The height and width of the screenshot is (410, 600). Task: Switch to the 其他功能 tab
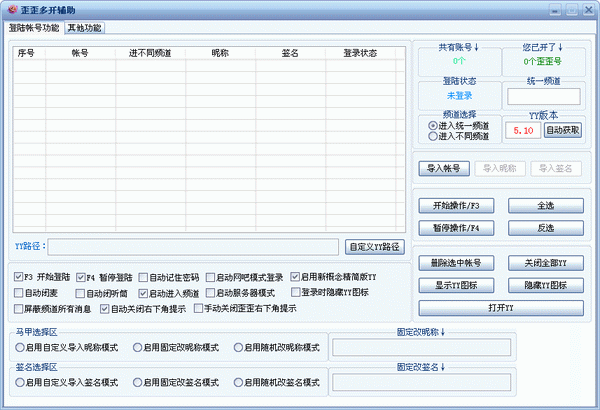[85, 28]
